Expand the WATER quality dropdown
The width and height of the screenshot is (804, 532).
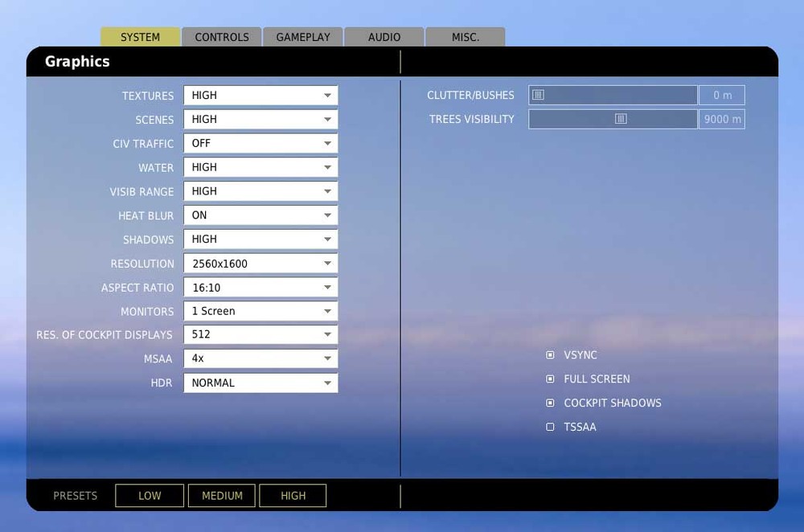pyautogui.click(x=260, y=168)
